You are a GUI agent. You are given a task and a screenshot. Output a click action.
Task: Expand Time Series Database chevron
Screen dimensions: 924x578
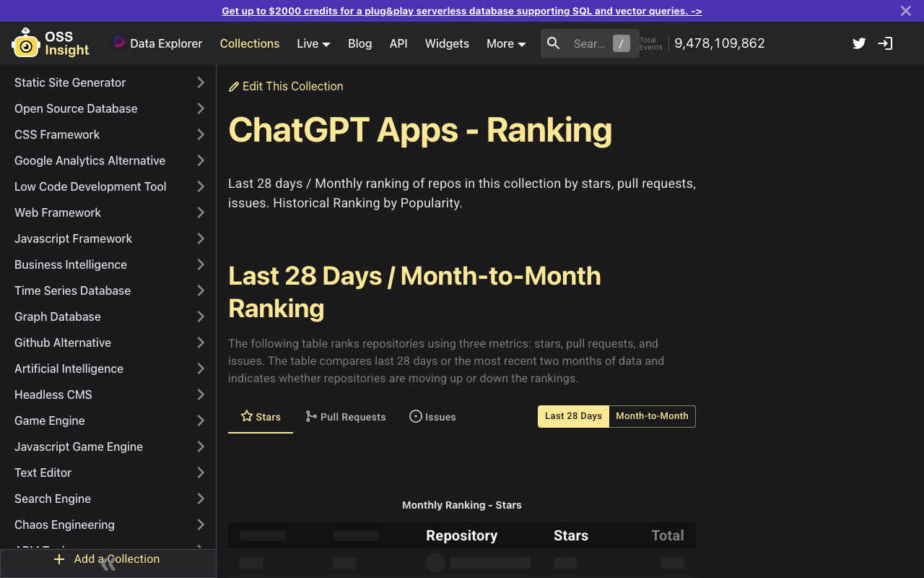201,290
